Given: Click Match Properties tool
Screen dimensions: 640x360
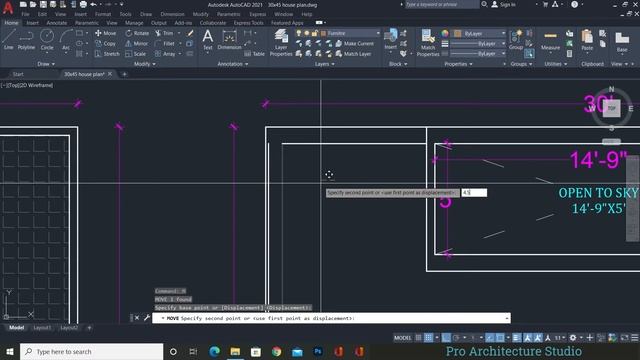Looking at the screenshot, I should tap(428, 42).
